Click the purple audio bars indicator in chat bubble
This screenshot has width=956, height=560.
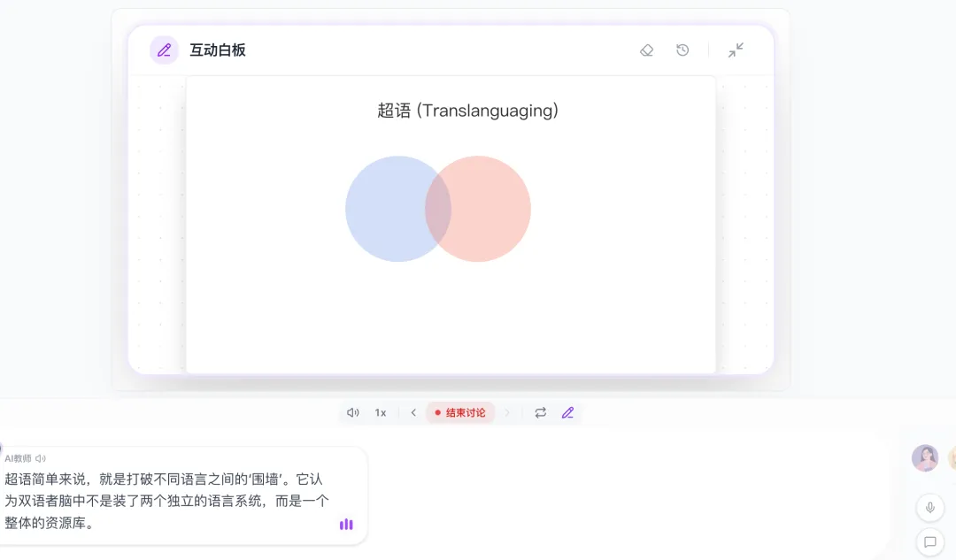tap(346, 524)
